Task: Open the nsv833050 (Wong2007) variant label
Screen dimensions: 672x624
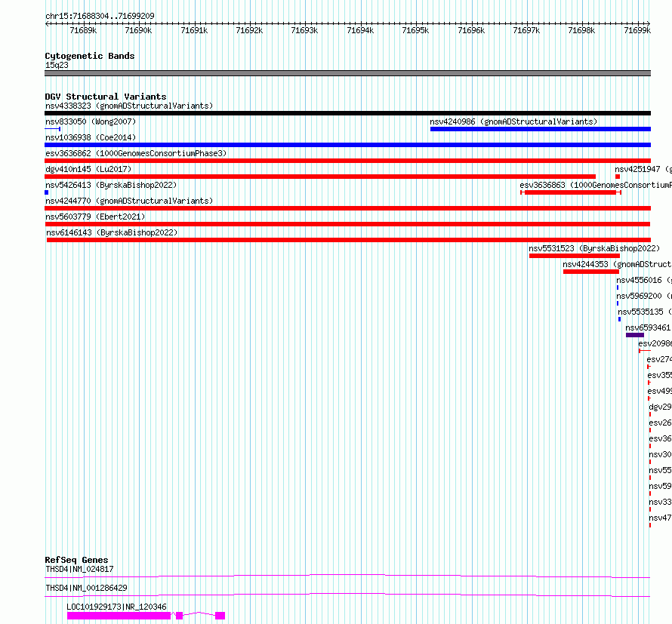Action: coord(91,121)
